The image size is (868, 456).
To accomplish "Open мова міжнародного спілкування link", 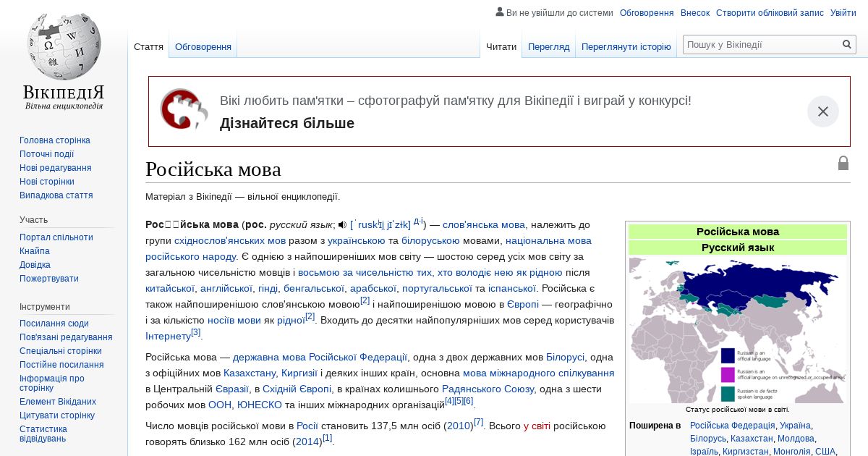I will point(539,373).
